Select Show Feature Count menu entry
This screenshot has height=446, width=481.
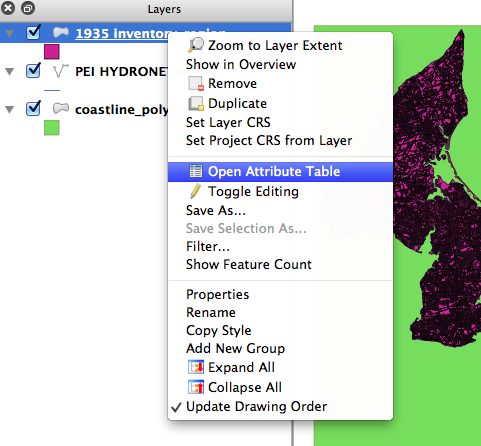coord(249,264)
